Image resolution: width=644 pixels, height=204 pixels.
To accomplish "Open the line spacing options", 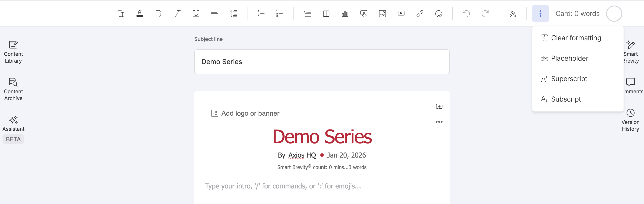I will pyautogui.click(x=233, y=13).
